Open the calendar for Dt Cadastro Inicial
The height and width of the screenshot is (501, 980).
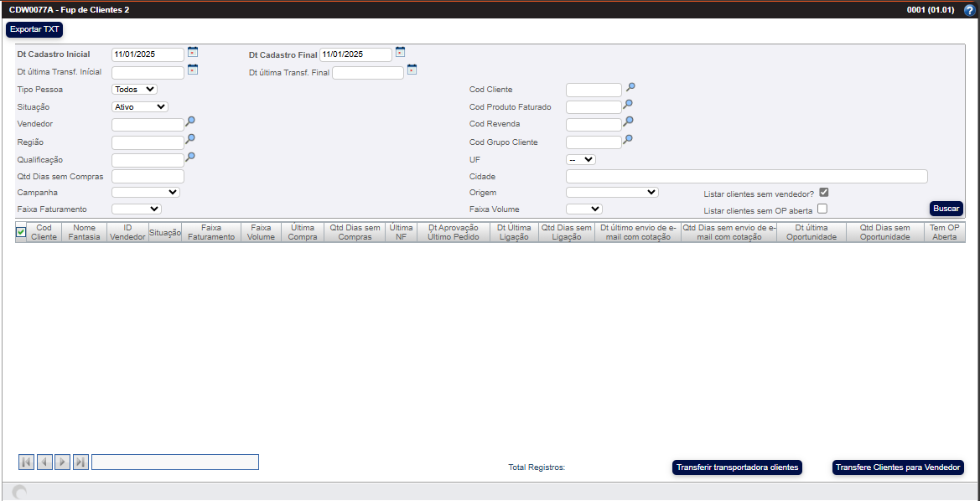pyautogui.click(x=192, y=52)
